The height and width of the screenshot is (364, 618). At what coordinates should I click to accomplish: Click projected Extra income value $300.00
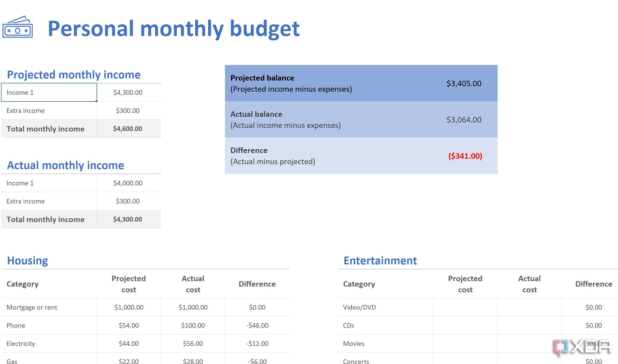point(128,111)
